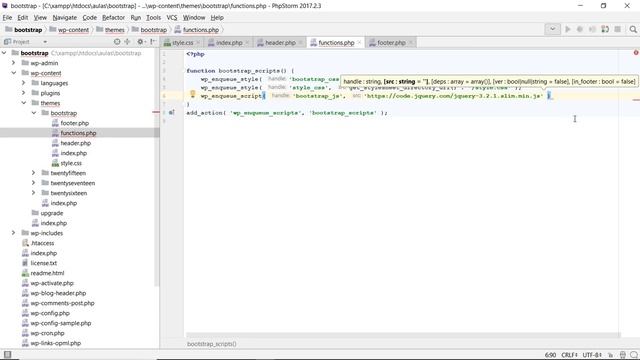Click the yellow light bulb intention icon
640x360 pixels.
193,95
